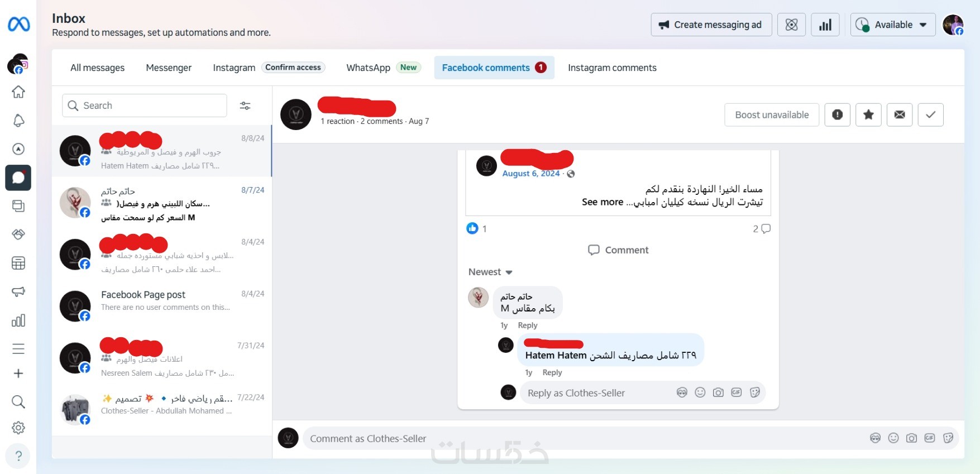Mark conversation as done with checkmark
This screenshot has width=980, height=474.
tap(931, 114)
